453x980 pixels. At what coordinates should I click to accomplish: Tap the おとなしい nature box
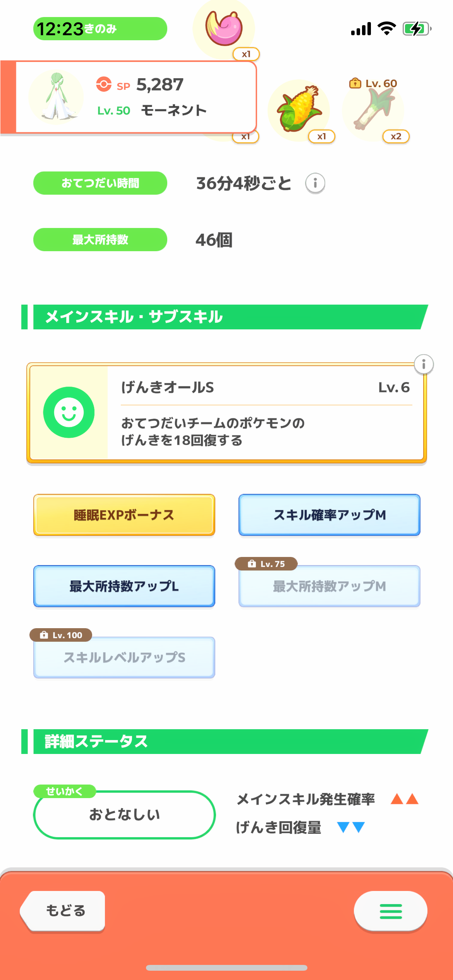[124, 815]
